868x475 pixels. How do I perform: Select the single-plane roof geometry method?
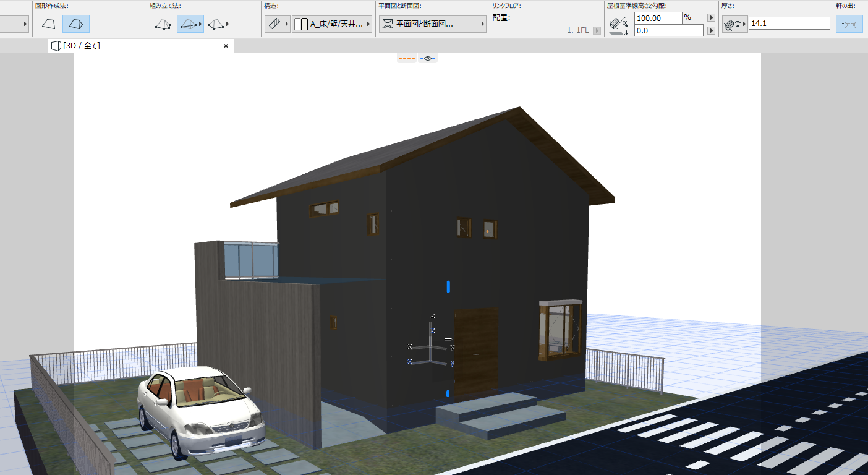coord(48,24)
